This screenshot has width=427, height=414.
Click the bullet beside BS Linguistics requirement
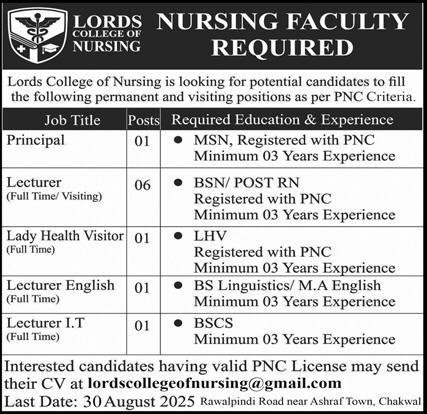click(x=178, y=285)
